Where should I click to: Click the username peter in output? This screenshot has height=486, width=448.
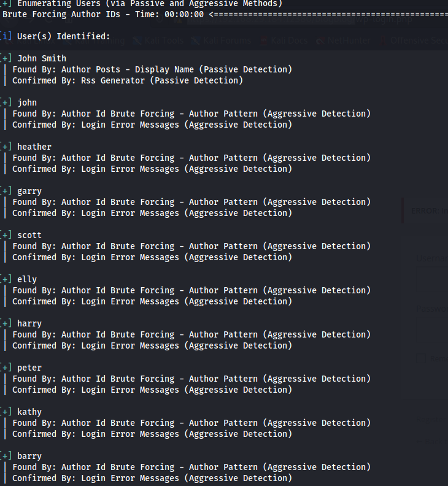coord(29,368)
